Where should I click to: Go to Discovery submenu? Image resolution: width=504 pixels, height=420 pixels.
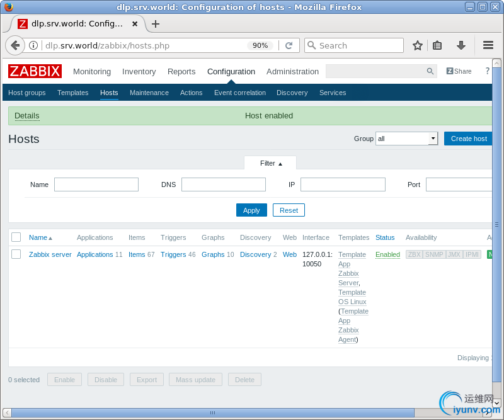point(292,93)
